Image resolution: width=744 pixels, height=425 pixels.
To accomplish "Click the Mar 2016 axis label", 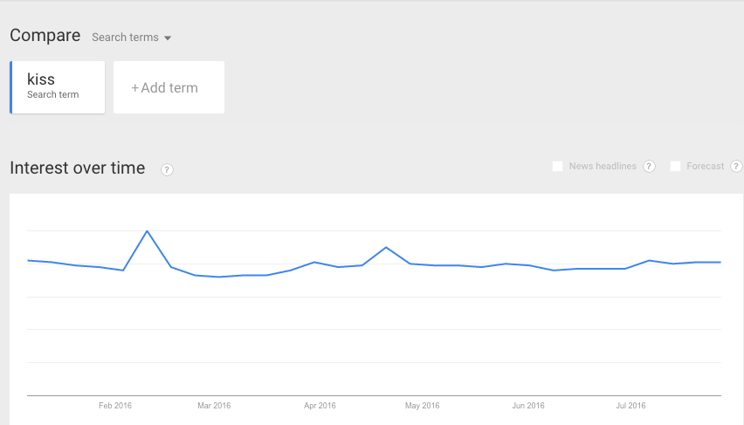I will pos(214,406).
